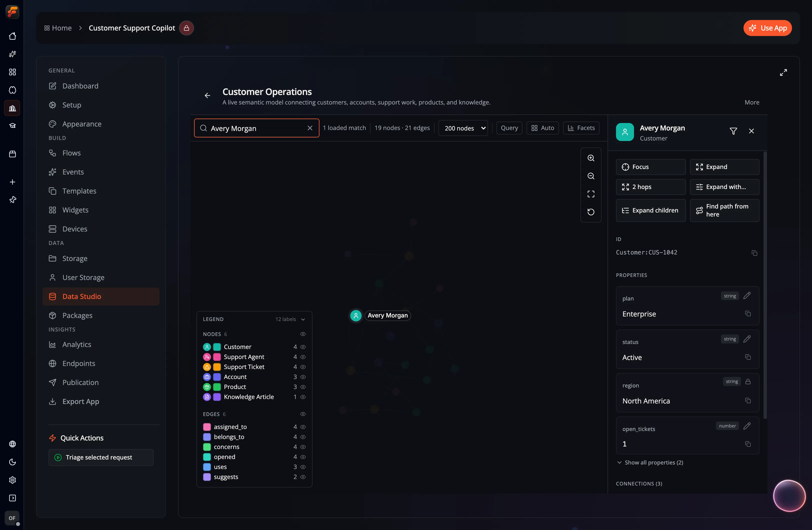Edit the open_tickets property pencil icon
This screenshot has width=812, height=530.
pyautogui.click(x=747, y=425)
